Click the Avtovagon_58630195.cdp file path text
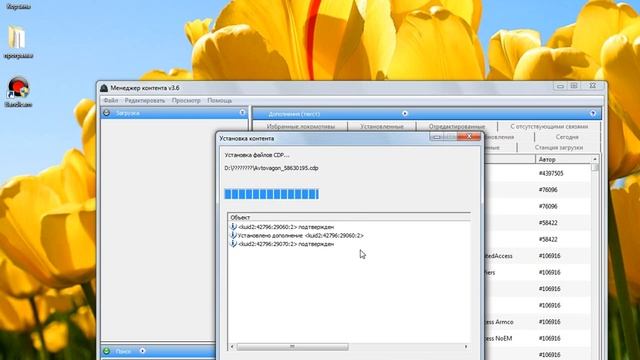640x360 pixels. [271, 168]
